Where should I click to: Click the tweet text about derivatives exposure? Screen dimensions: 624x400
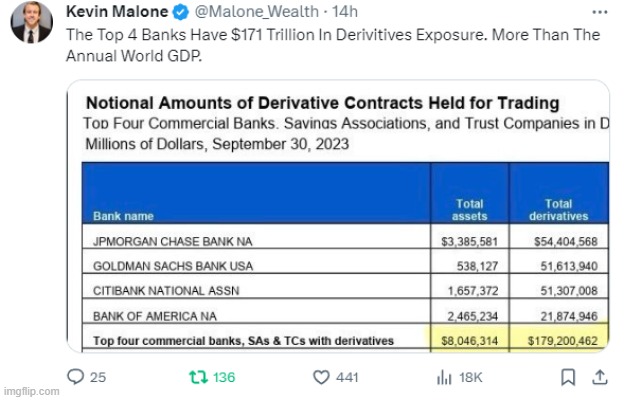pyautogui.click(x=332, y=44)
